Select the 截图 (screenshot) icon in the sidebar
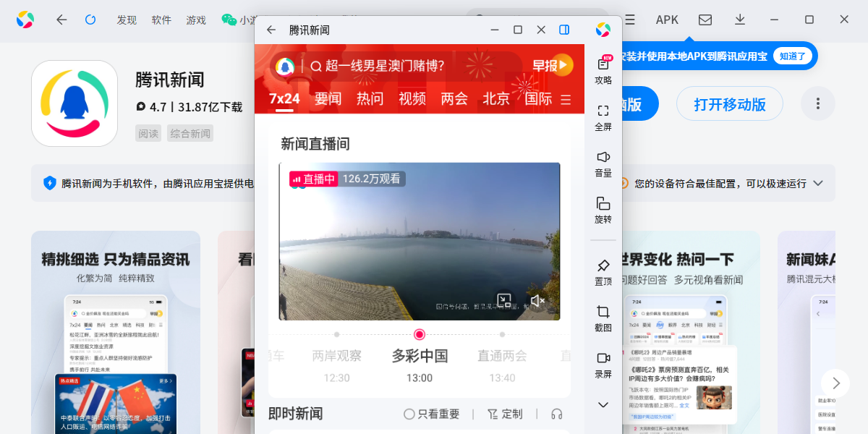This screenshot has height=434, width=868. [x=603, y=311]
